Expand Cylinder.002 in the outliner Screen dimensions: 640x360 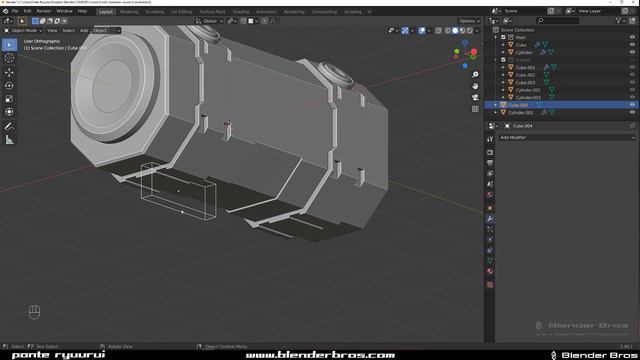(x=496, y=112)
